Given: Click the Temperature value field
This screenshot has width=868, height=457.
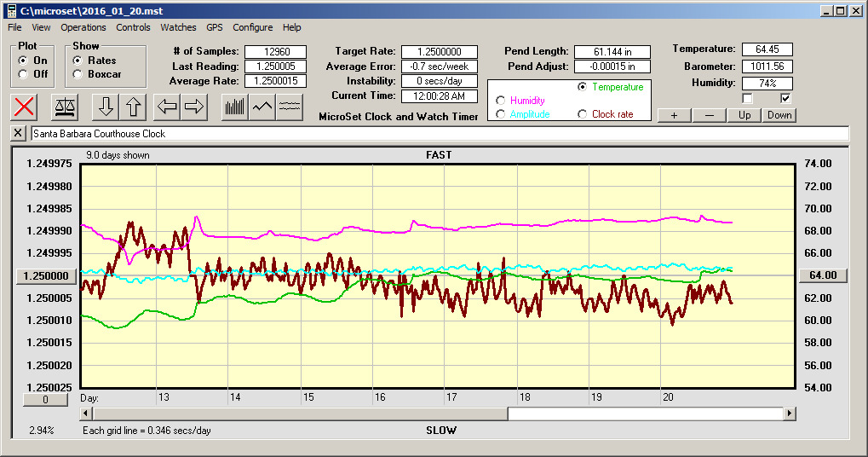Looking at the screenshot, I should click(x=767, y=49).
